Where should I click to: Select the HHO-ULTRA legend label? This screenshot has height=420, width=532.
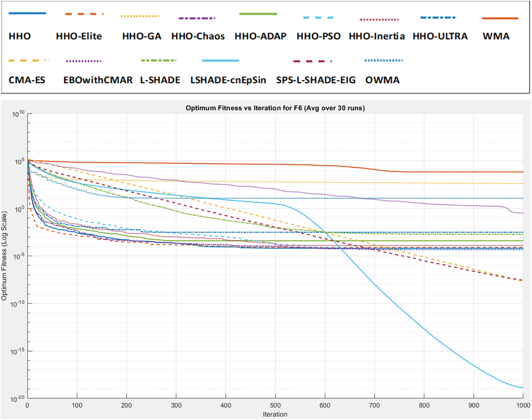(440, 36)
